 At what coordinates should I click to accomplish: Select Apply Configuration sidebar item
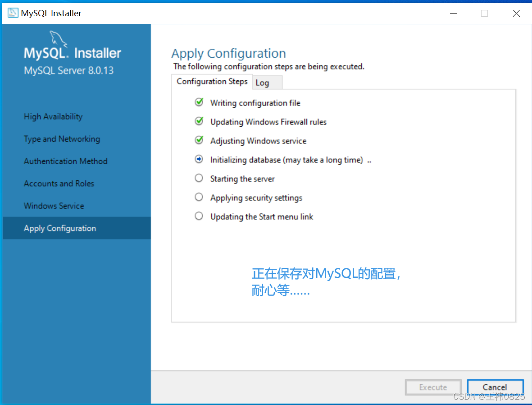(x=77, y=228)
